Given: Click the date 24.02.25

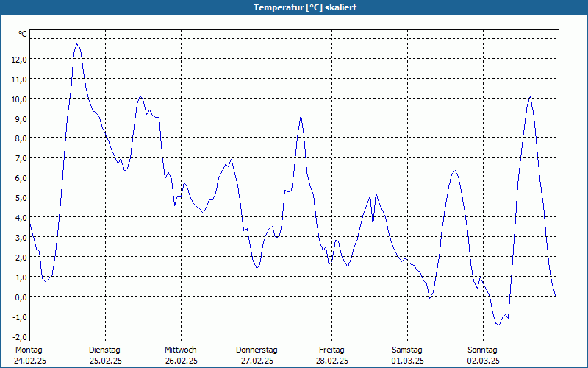Looking at the screenshot, I should [30, 361].
